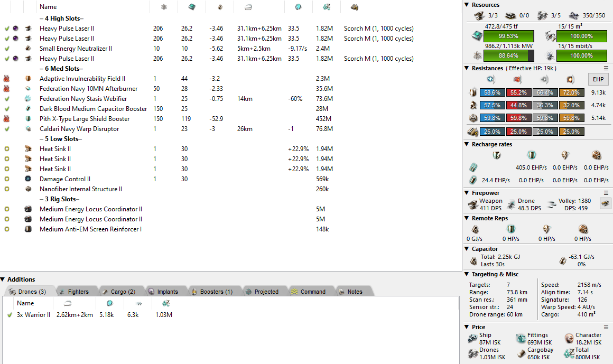The image size is (613, 364).
Task: Collapse the Resources panel
Action: pyautogui.click(x=467, y=5)
